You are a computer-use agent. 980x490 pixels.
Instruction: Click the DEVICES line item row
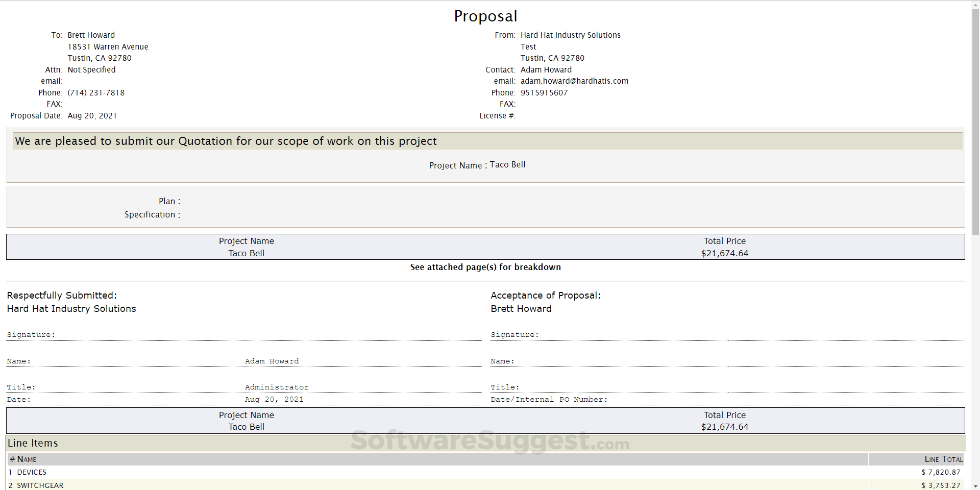32,473
